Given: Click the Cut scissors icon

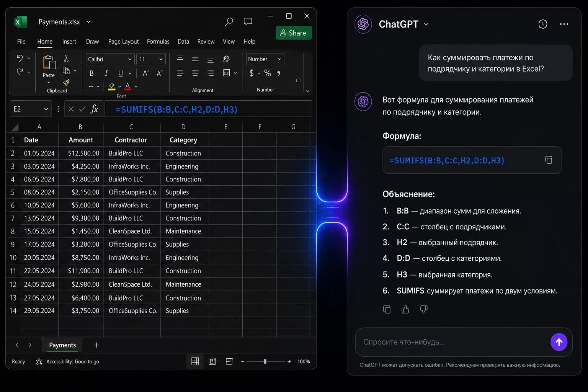Looking at the screenshot, I should (x=66, y=58).
